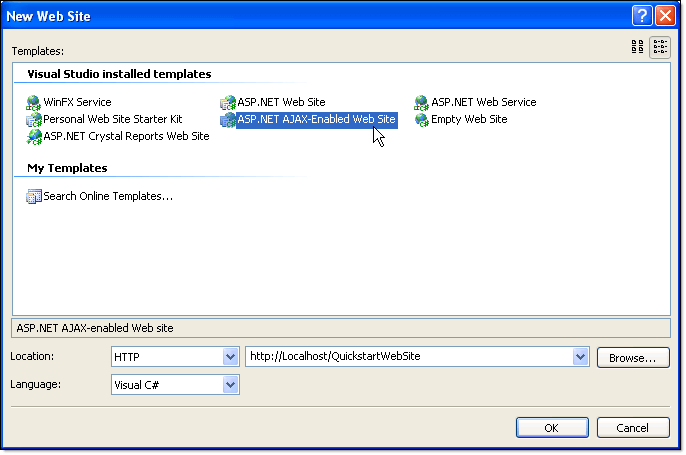This screenshot has height=455, width=686.
Task: Expand the Location type HTTP dropdown
Action: point(230,357)
